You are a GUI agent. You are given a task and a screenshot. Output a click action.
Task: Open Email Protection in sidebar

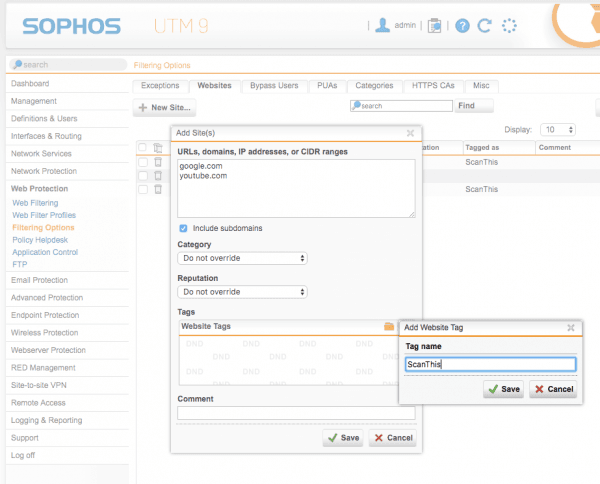tap(39, 280)
